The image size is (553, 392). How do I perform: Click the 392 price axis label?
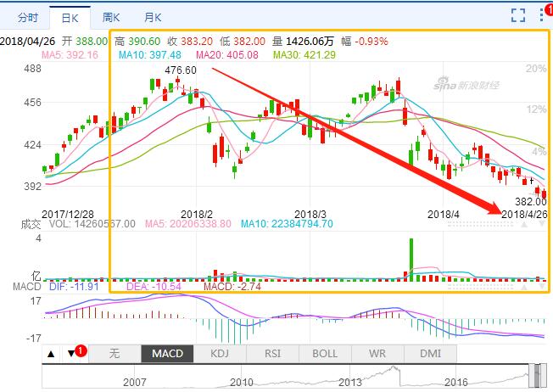(32, 187)
